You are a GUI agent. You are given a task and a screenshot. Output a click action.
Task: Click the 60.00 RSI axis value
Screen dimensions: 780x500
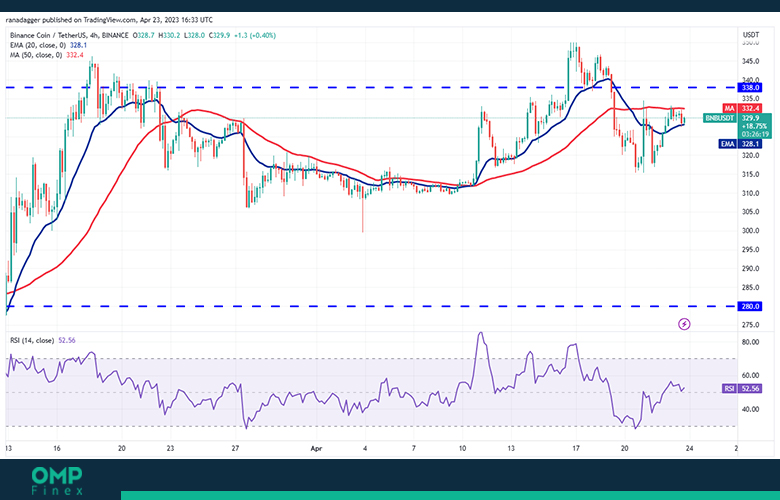pos(751,376)
